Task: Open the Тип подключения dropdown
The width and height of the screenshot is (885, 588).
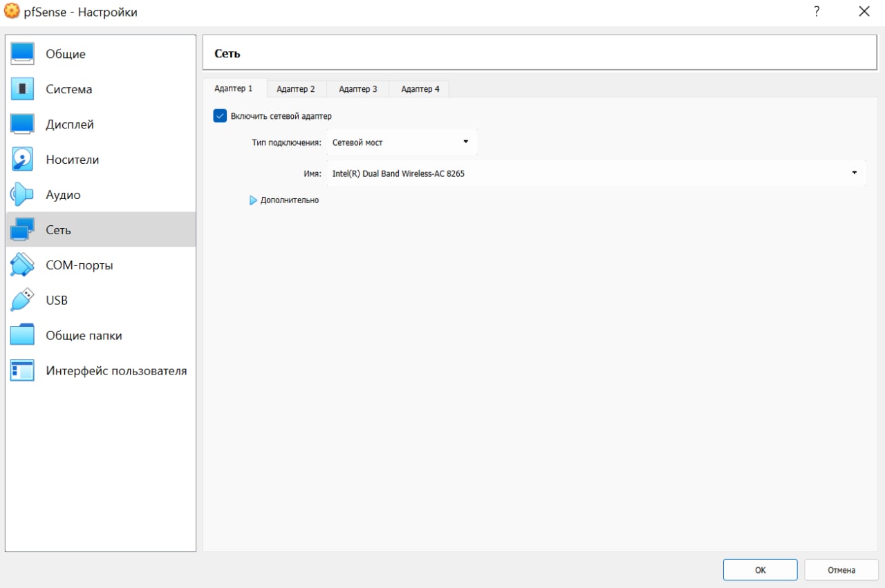Action: (x=402, y=142)
